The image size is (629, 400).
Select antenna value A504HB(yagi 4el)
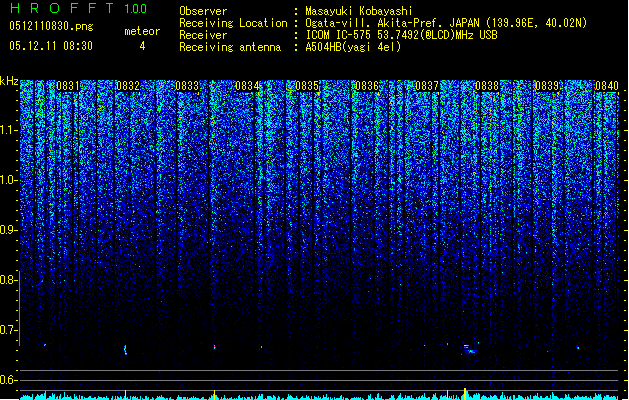coord(353,47)
